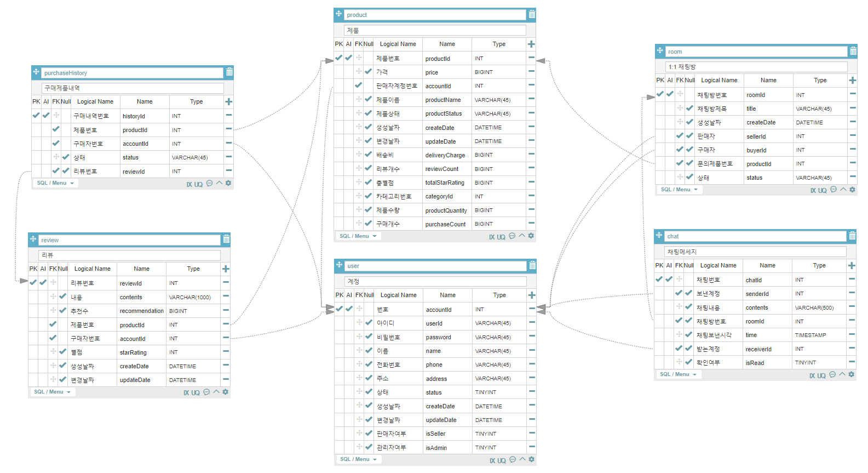This screenshot has height=473, width=868.
Task: Open SQL / Menu dropdown of review table
Action: 53,392
